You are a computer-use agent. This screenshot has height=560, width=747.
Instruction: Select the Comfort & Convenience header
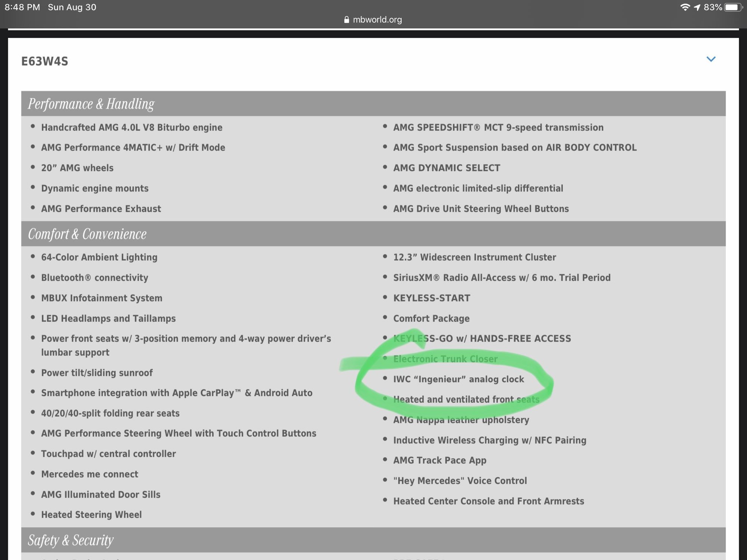(x=87, y=234)
